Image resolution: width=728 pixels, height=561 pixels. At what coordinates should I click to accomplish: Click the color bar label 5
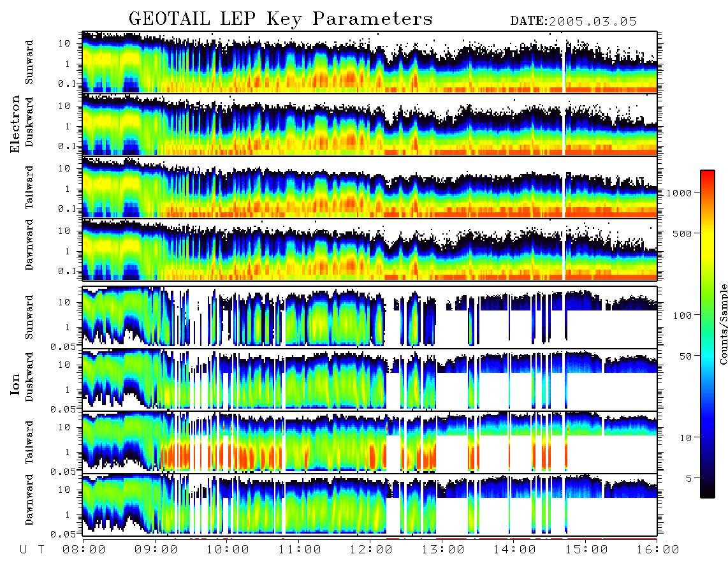(x=688, y=479)
